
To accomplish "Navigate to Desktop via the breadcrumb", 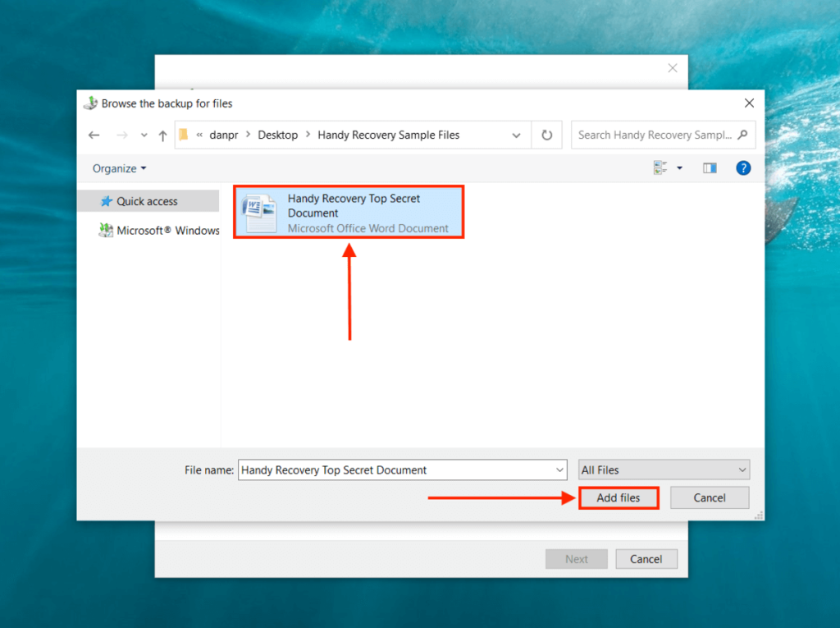I will [278, 134].
